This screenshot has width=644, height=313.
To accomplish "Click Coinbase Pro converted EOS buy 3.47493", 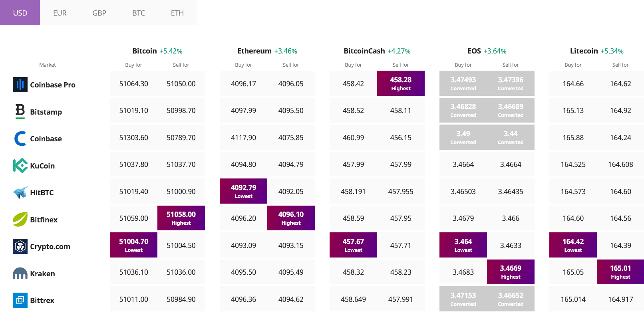I will point(463,83).
